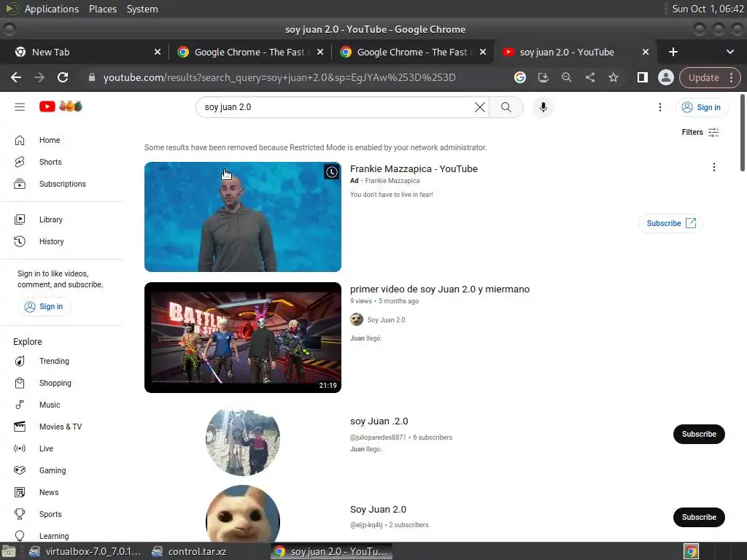Viewport: 747px width, 560px height.
Task: Open Library in the sidebar
Action: (x=50, y=219)
